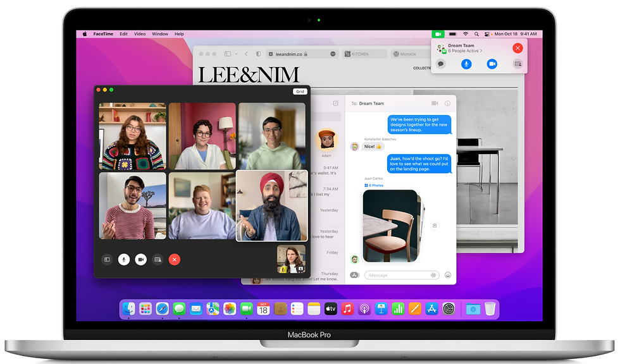The width and height of the screenshot is (620, 364).
Task: Open Keynote from the Dock
Action: click(x=381, y=309)
